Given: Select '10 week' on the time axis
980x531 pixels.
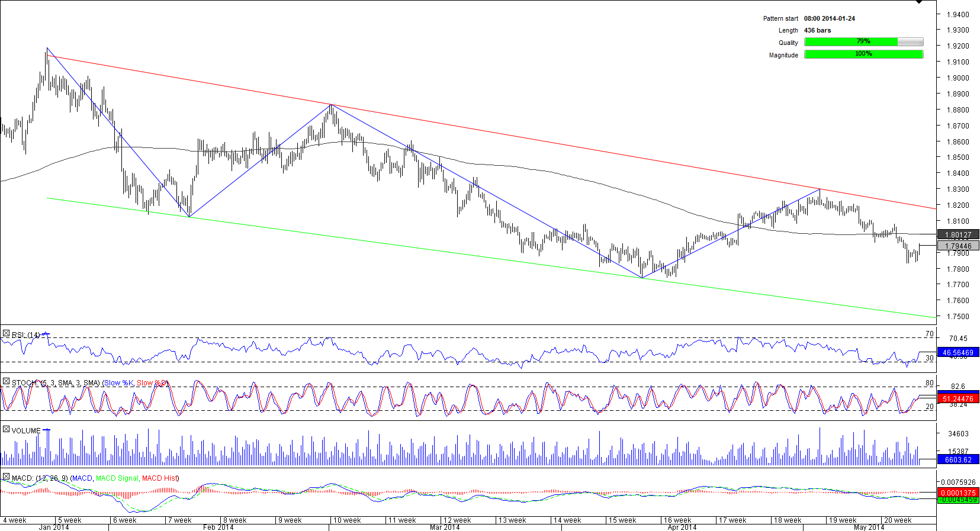Looking at the screenshot, I should [x=347, y=520].
